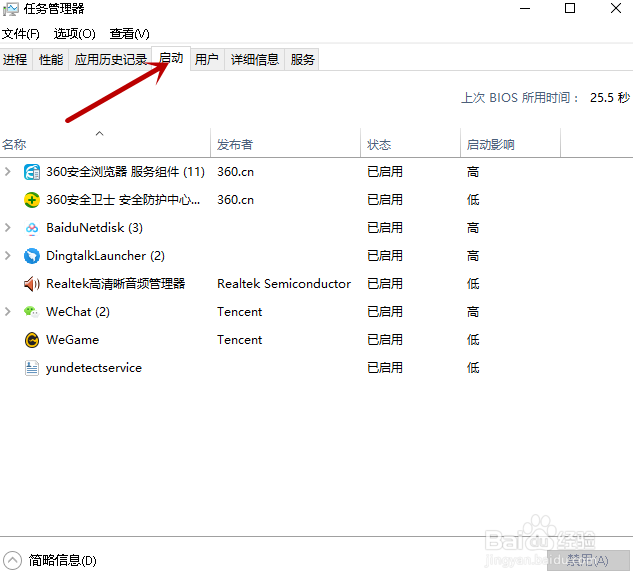Image resolution: width=633 pixels, height=582 pixels.
Task: Select the 360安全卫士 安全防护中心 row name
Action: coord(123,200)
